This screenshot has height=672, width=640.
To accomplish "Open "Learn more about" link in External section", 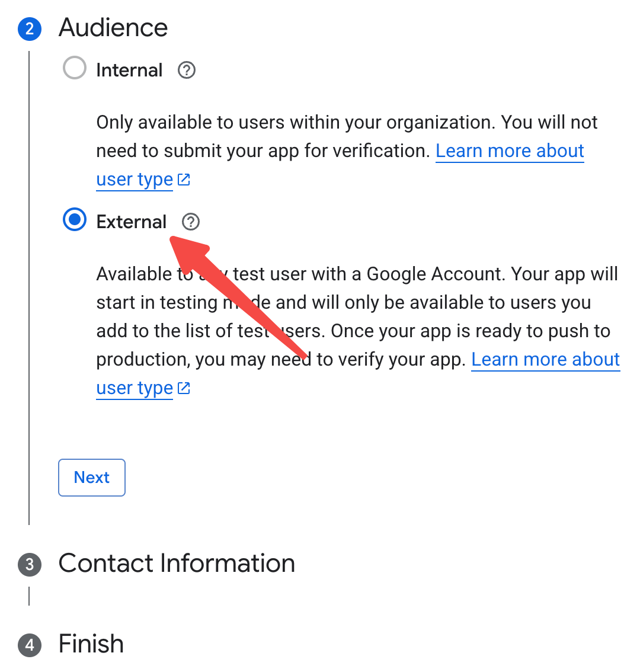I will 545,360.
